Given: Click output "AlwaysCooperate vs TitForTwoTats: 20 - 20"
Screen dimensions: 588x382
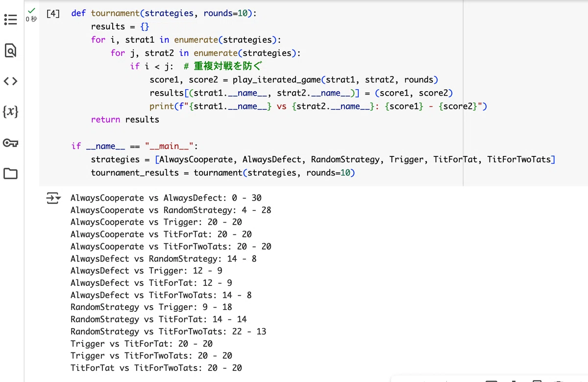Looking at the screenshot, I should tap(171, 247).
